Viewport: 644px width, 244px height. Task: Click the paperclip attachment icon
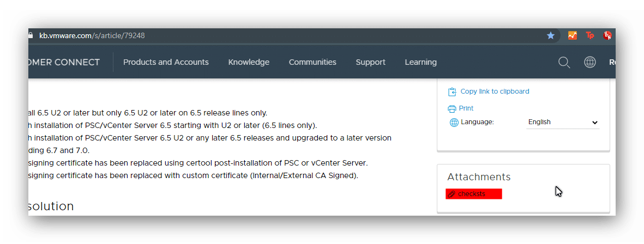[451, 194]
